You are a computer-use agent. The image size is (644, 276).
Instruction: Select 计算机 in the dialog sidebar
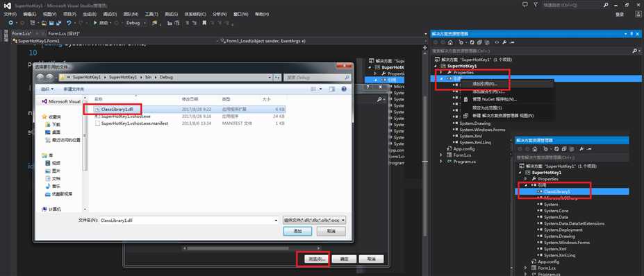tap(51, 209)
